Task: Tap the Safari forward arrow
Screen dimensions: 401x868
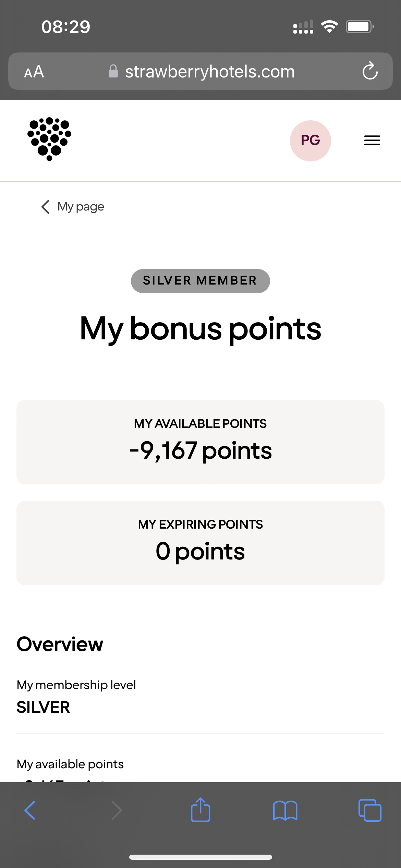Action: [117, 810]
